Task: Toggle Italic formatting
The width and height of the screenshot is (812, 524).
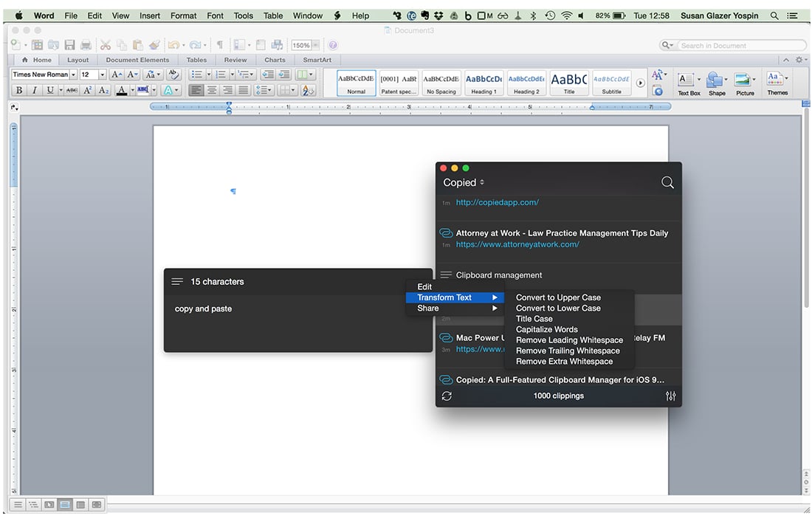Action: 35,90
